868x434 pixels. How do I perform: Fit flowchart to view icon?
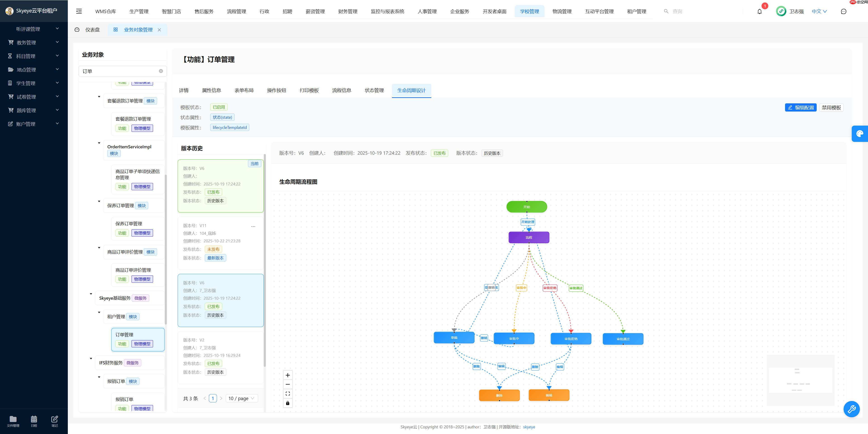point(288,394)
